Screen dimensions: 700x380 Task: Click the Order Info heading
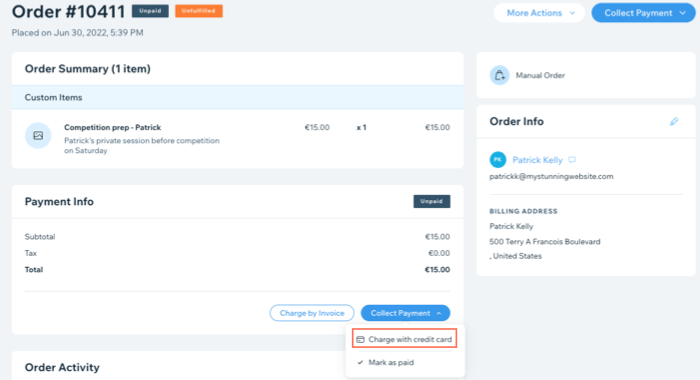(x=517, y=121)
